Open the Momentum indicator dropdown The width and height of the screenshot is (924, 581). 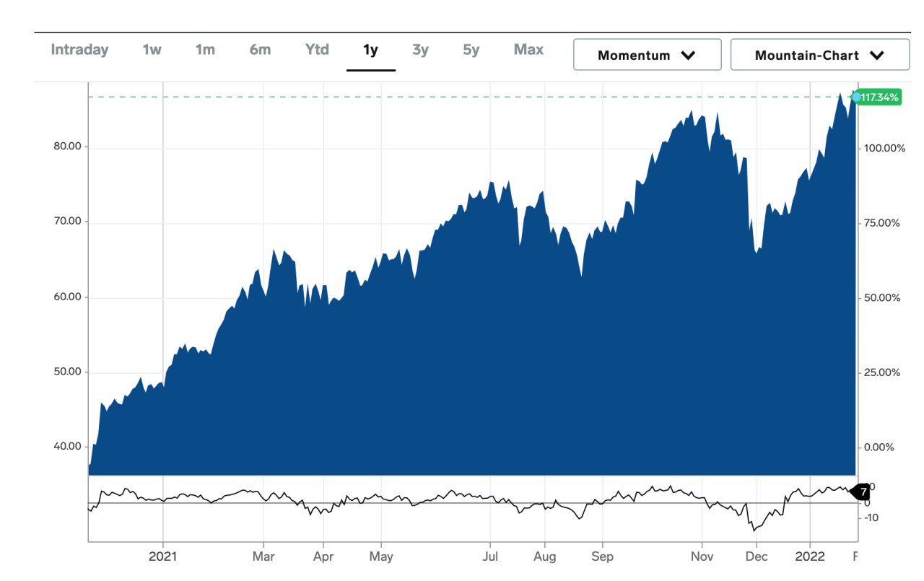point(648,55)
